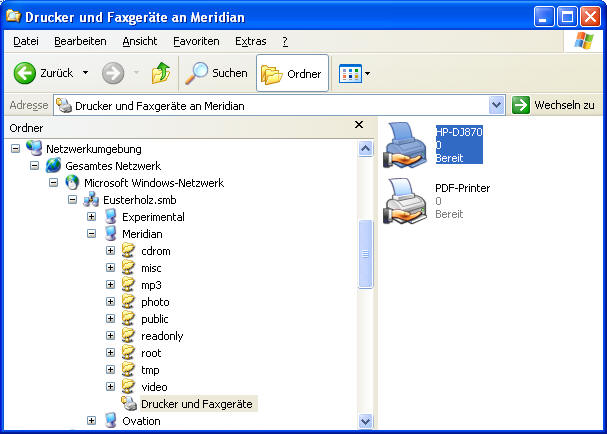Screen dimensions: 607x434
Task: Expand the Experimental node
Action: click(x=92, y=217)
